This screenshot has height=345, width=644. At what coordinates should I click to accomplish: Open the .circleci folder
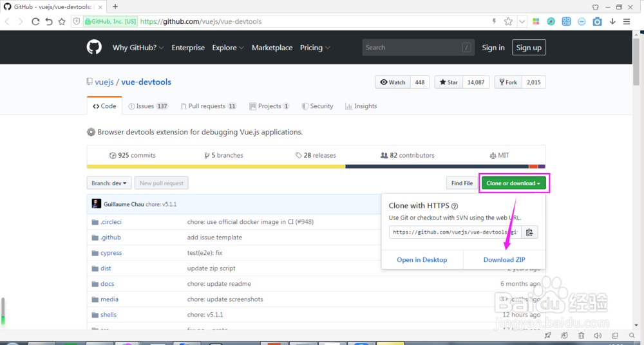(111, 222)
